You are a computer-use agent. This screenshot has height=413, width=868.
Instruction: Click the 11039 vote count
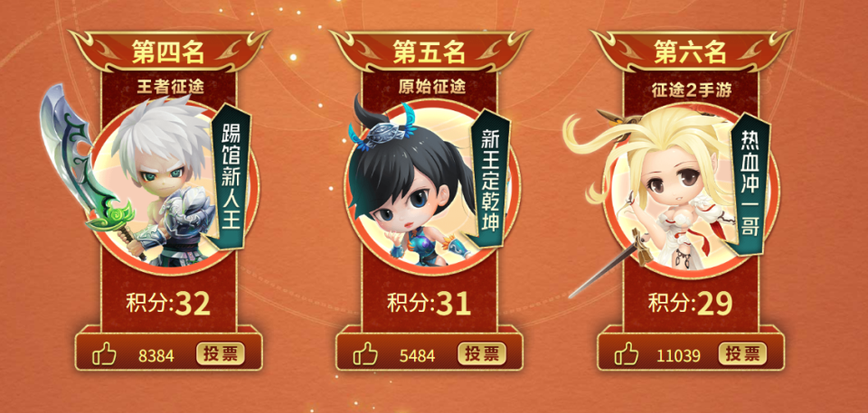point(679,355)
